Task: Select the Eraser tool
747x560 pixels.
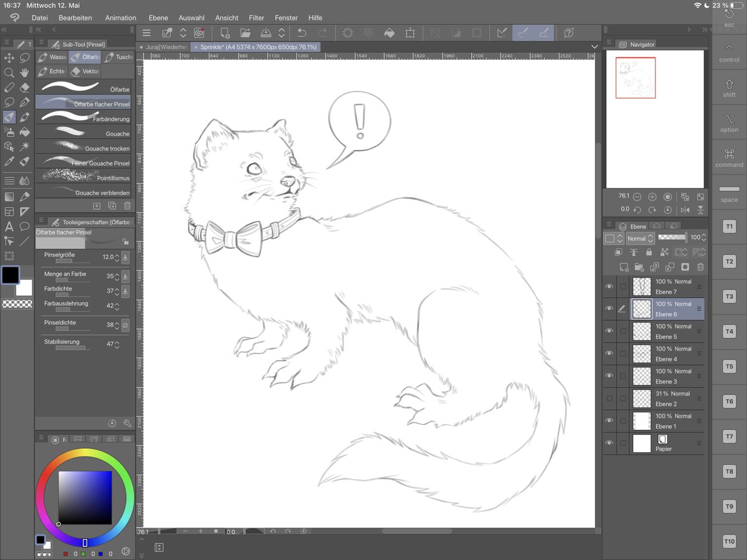Action: pos(25,88)
